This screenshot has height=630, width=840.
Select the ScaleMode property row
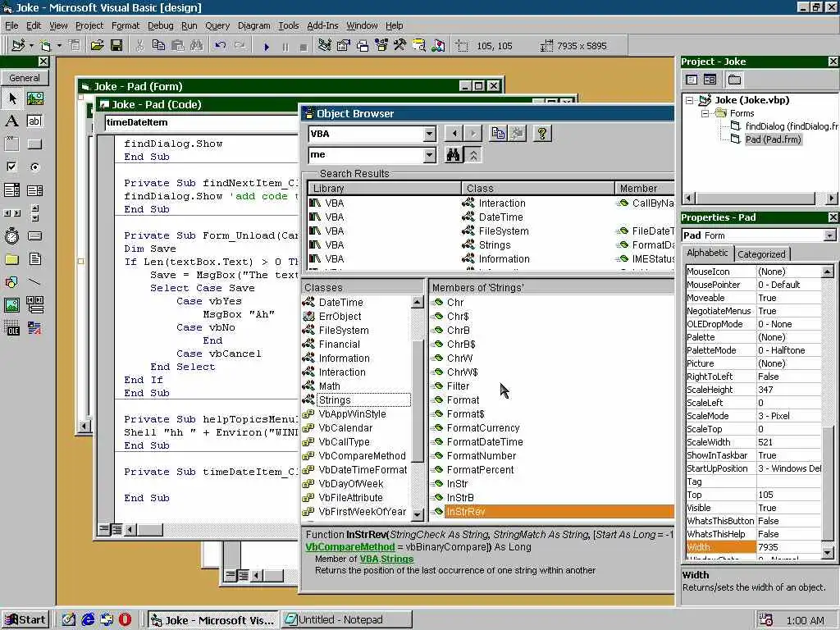pos(753,416)
